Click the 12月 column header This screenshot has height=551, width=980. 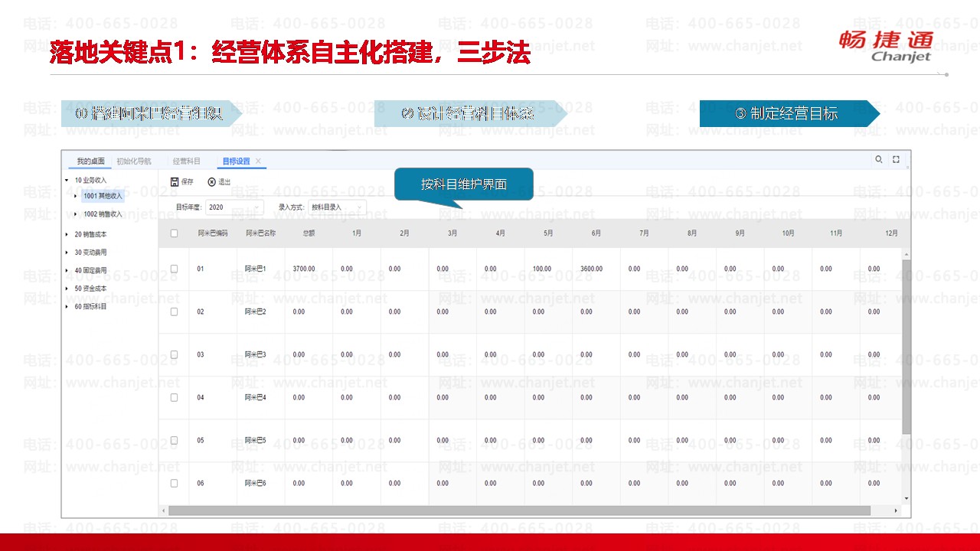pos(891,233)
